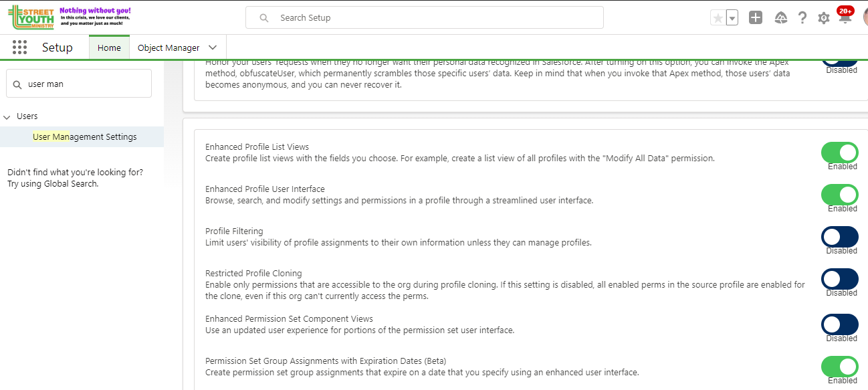Open the Global Actions plus icon
Image resolution: width=868 pixels, height=390 pixels.
[x=756, y=18]
